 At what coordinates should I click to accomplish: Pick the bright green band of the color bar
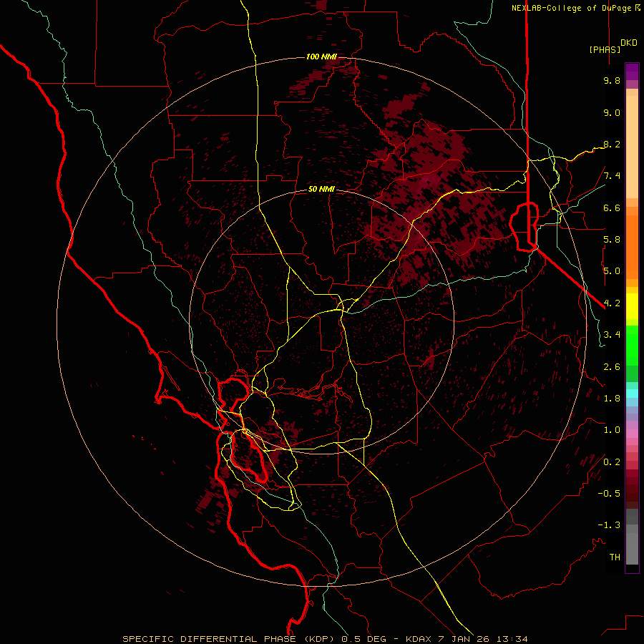(x=632, y=346)
